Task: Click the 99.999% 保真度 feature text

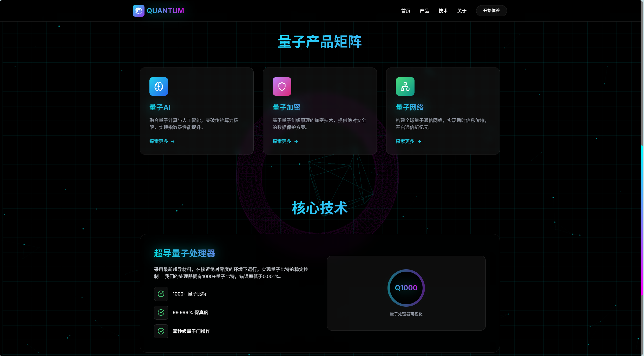Action: [190, 313]
